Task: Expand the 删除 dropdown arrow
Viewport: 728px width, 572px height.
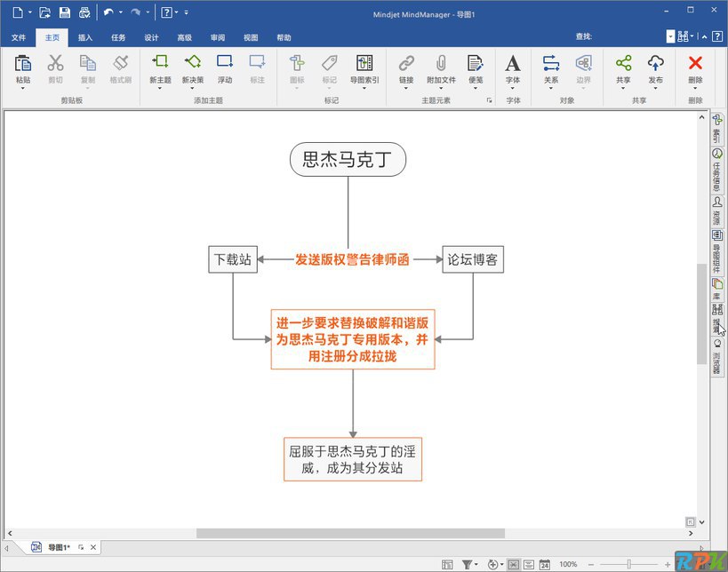Action: tap(695, 89)
